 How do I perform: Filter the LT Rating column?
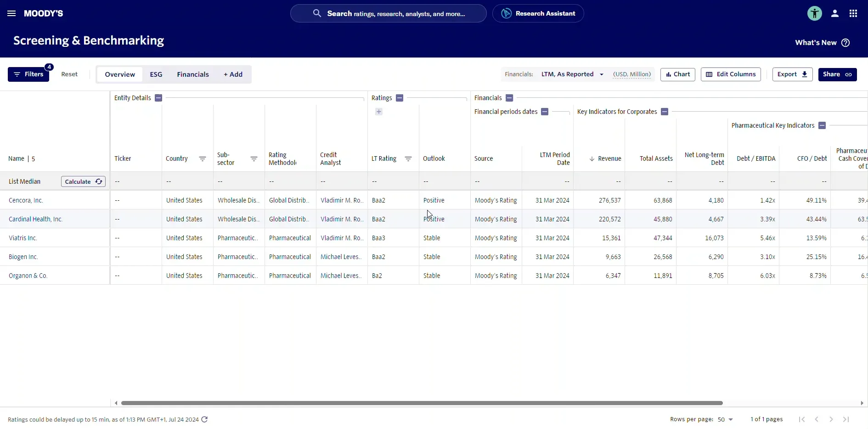(408, 159)
